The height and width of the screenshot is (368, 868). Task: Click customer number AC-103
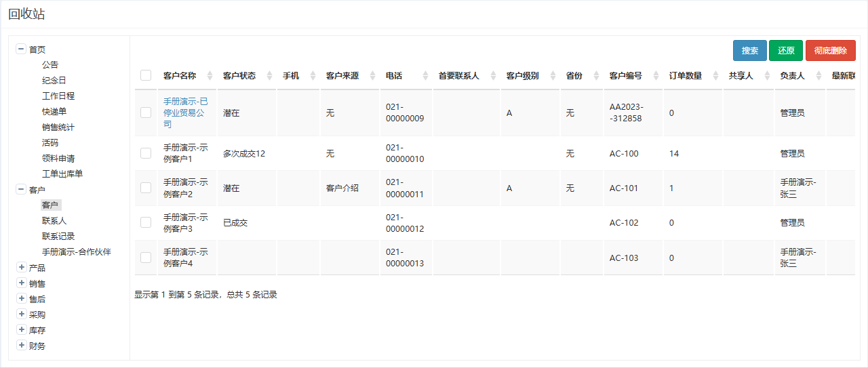(624, 258)
